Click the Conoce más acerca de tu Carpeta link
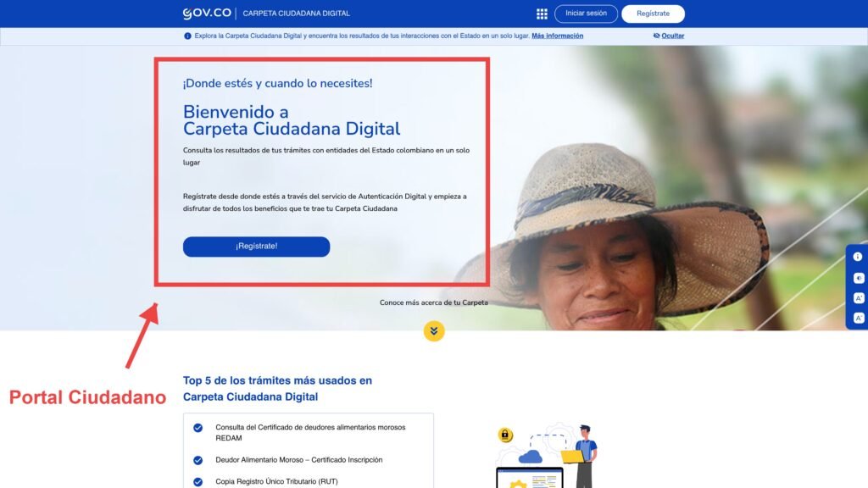 (433, 302)
